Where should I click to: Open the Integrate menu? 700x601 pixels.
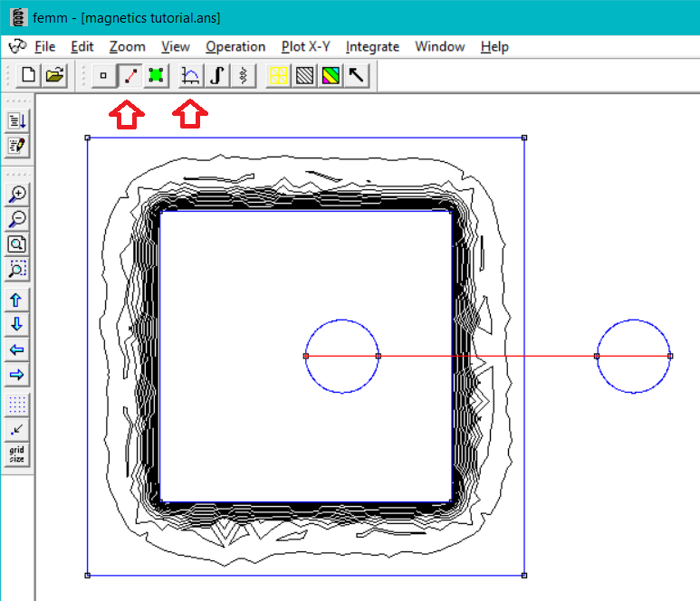click(372, 46)
